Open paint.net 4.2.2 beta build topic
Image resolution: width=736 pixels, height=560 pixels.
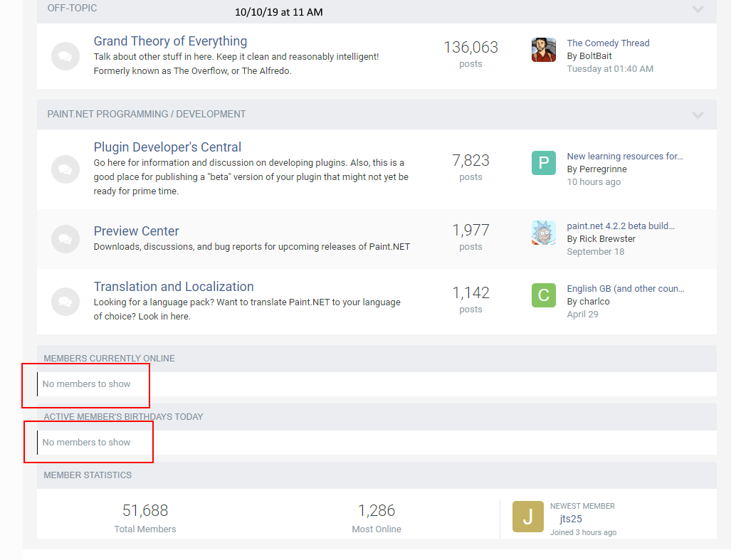point(621,226)
